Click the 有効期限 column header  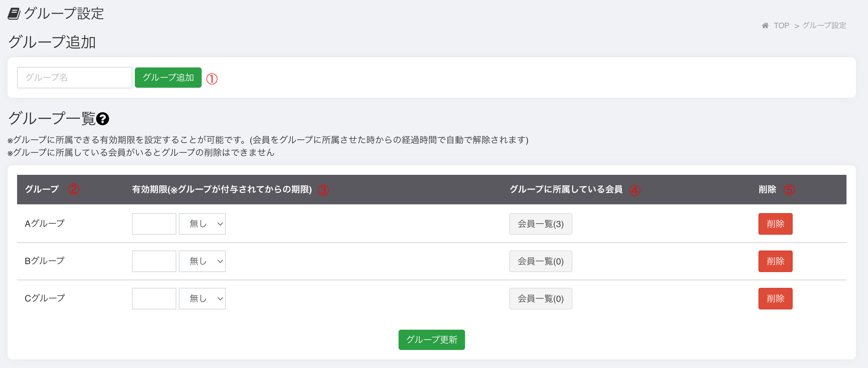pyautogui.click(x=222, y=189)
